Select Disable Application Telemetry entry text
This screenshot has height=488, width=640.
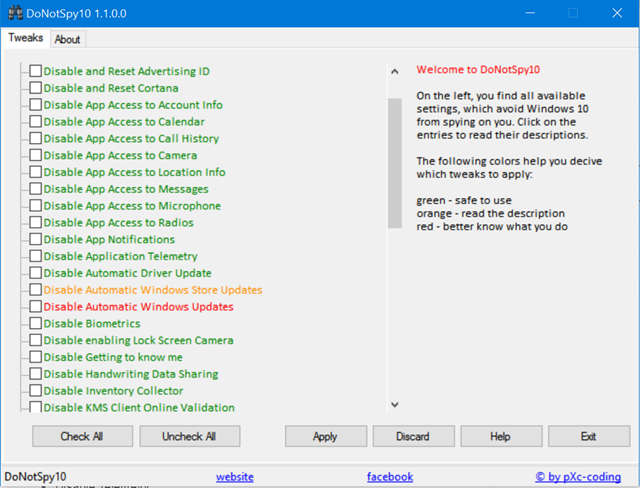coord(120,256)
